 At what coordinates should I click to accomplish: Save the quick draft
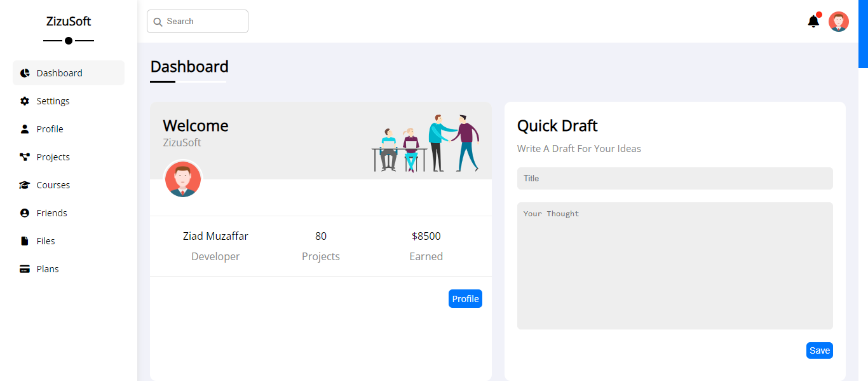[x=819, y=350]
